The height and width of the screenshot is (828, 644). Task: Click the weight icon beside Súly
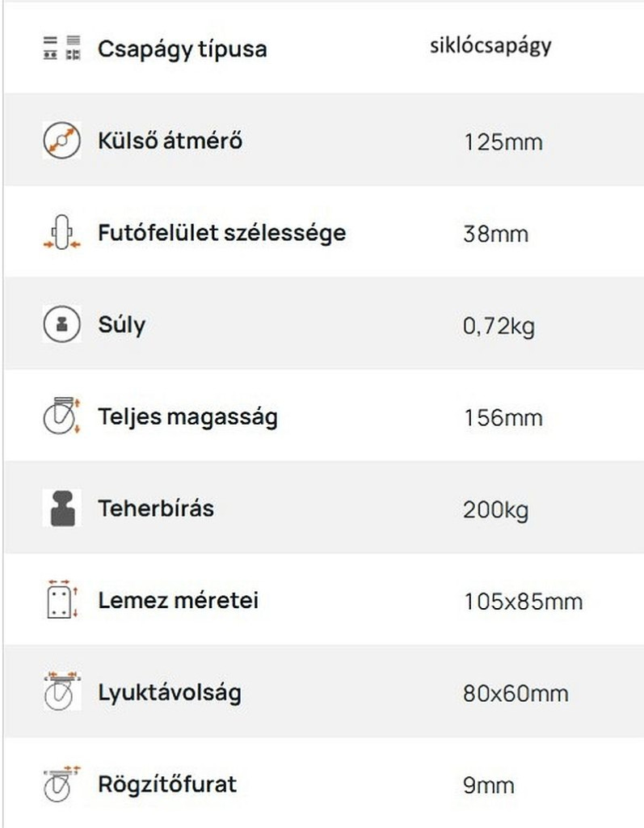[x=62, y=325]
